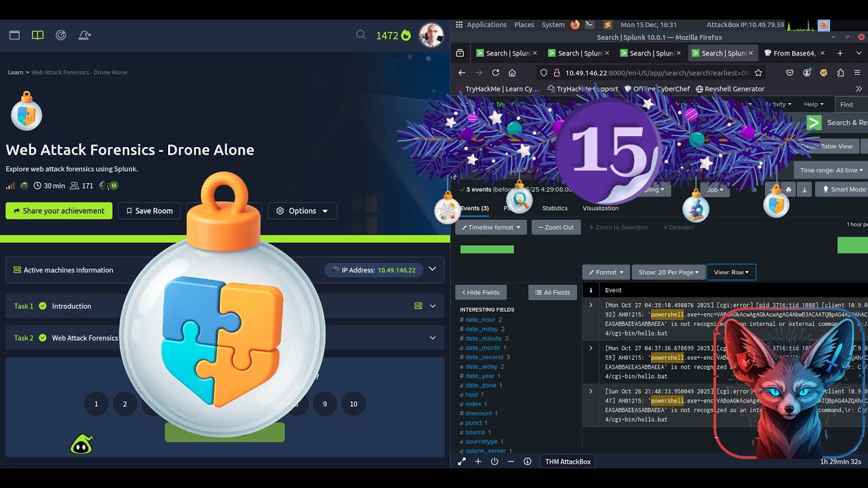Click the TryHackMe search magnifier icon
The image size is (868, 488).
point(361,35)
